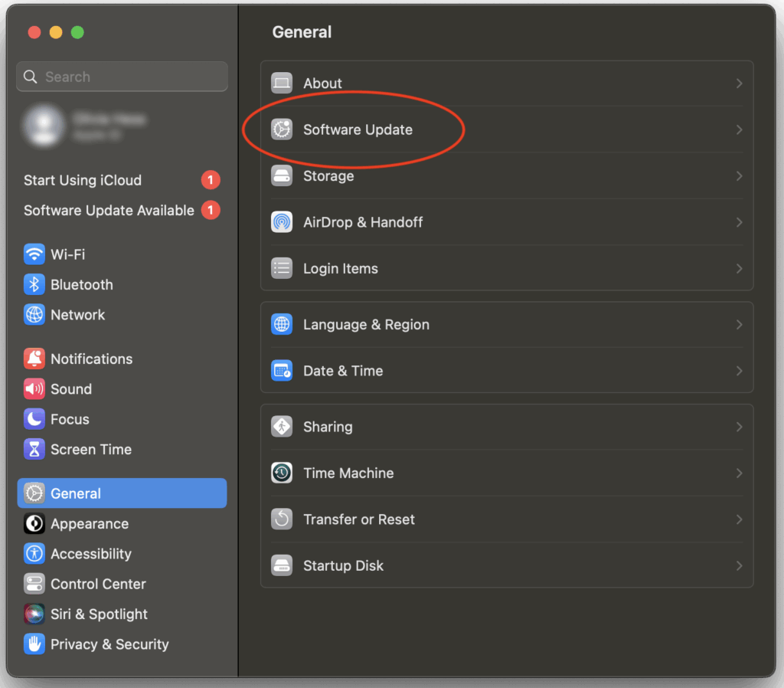Select the Language & Region globe icon
784x688 pixels.
[282, 325]
